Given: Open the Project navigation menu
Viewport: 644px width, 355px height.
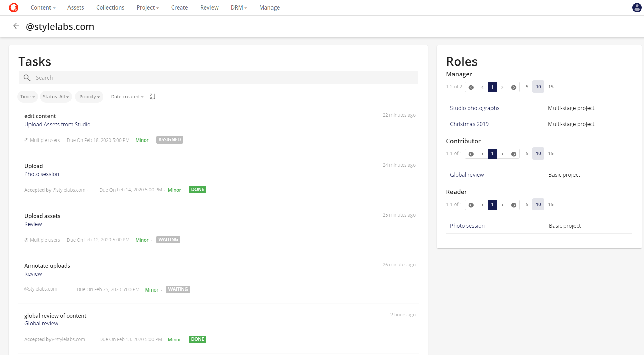Looking at the screenshot, I should (147, 7).
